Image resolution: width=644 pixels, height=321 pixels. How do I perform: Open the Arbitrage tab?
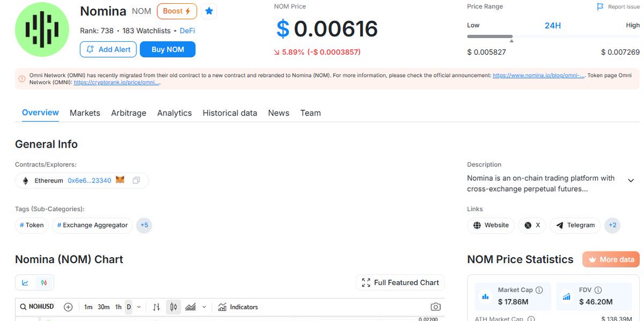coord(129,113)
